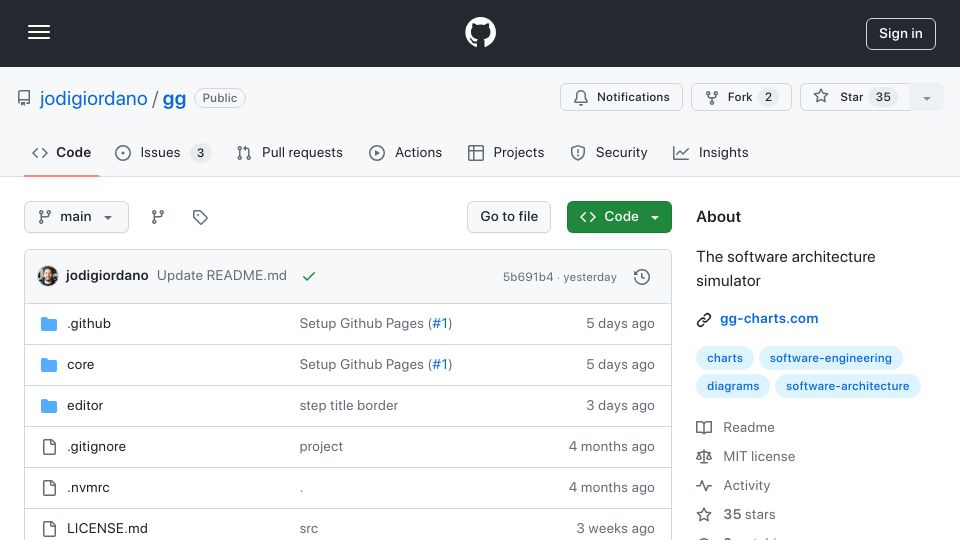Open jodigiordano user profile link
960x540 pixels.
point(94,98)
